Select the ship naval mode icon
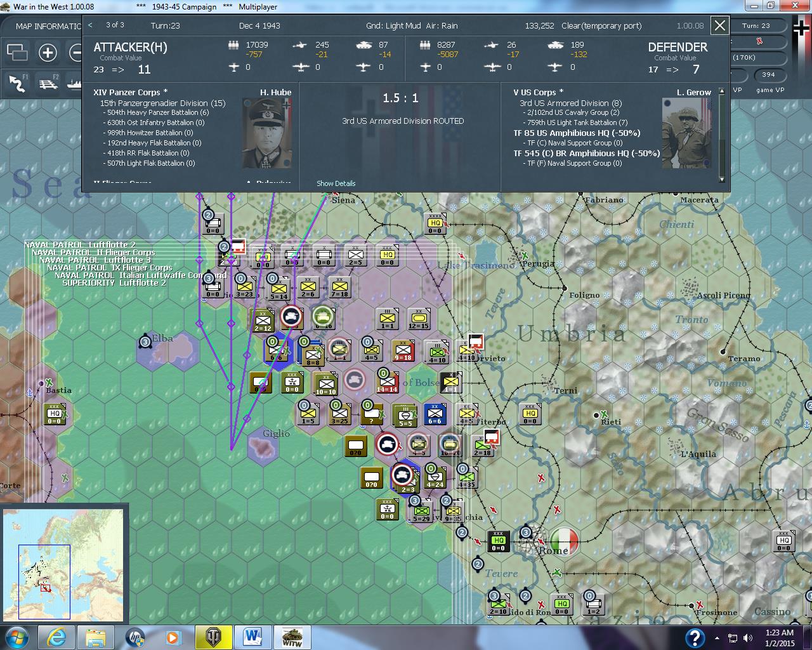812x650 pixels. pyautogui.click(x=75, y=84)
